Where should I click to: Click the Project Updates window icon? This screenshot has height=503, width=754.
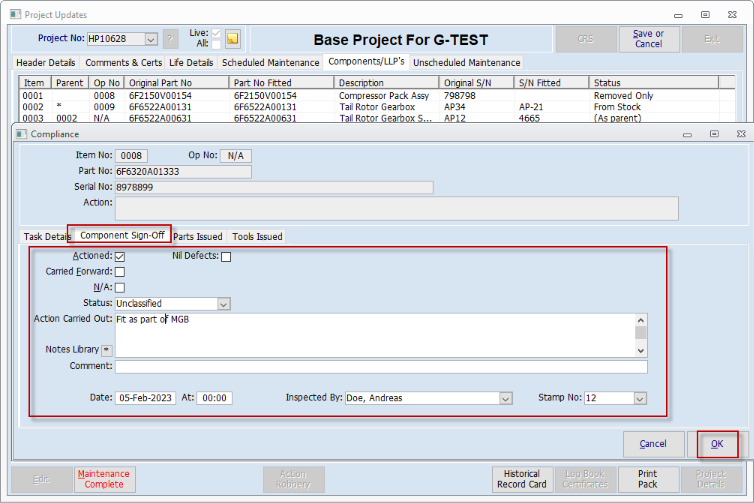(x=15, y=14)
